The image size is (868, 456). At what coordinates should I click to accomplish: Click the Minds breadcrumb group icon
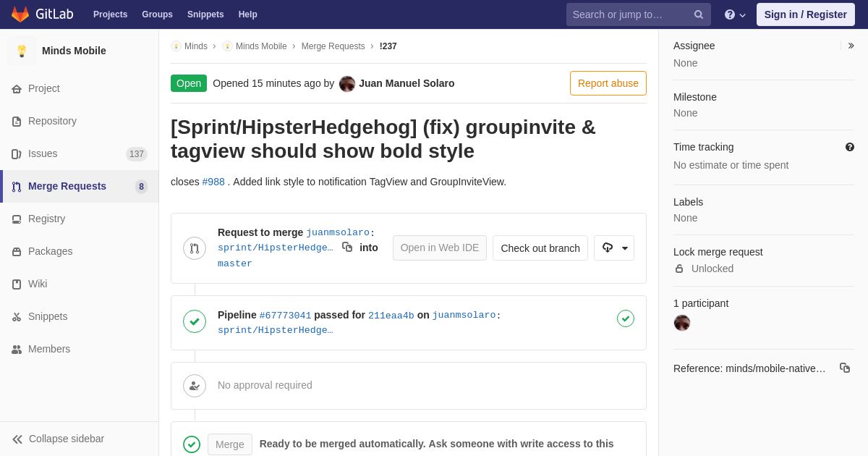click(176, 46)
